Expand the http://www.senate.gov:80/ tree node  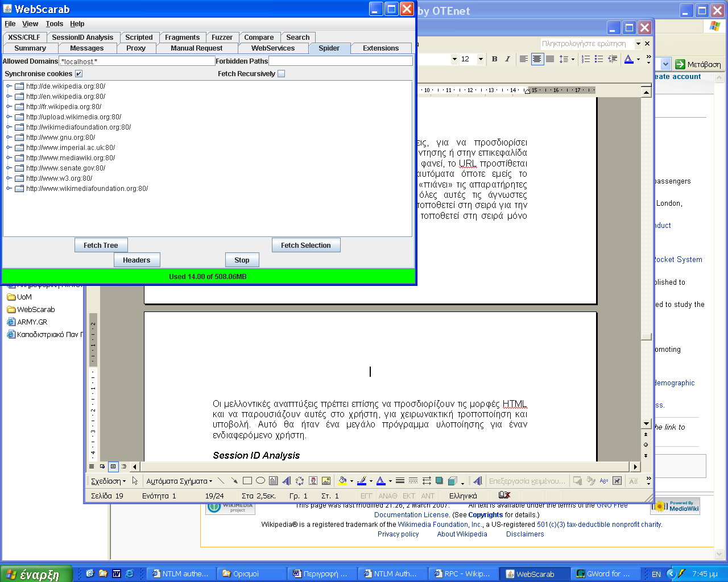[x=9, y=168]
